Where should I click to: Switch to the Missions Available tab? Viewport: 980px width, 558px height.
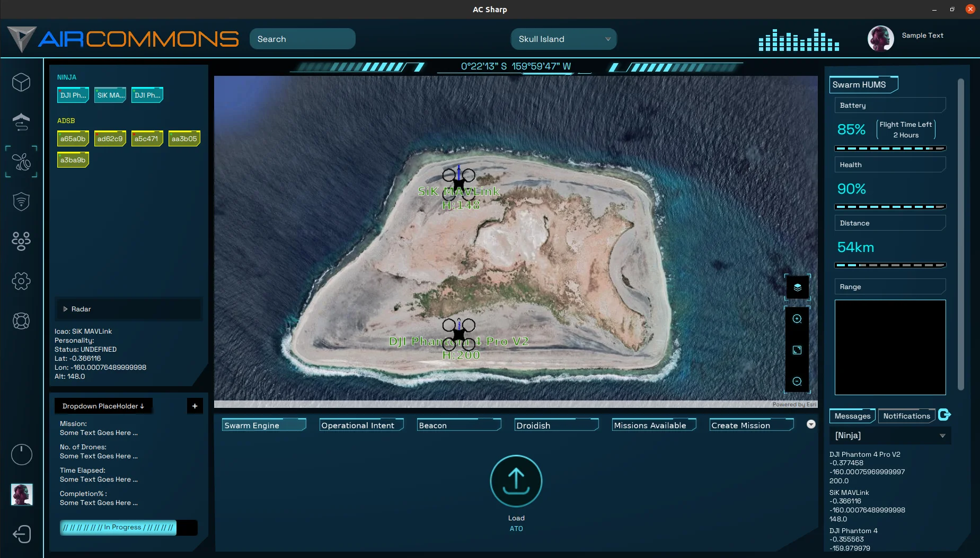[x=654, y=425]
